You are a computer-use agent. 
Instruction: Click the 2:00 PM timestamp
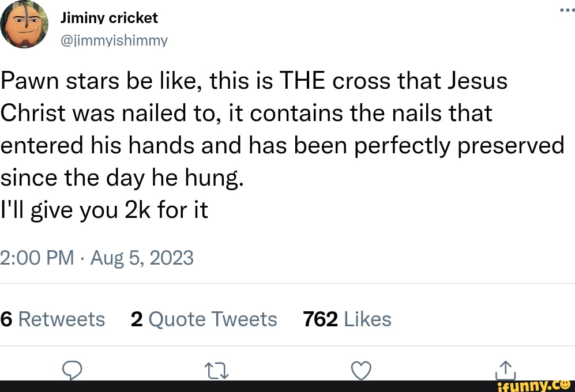pos(37,257)
